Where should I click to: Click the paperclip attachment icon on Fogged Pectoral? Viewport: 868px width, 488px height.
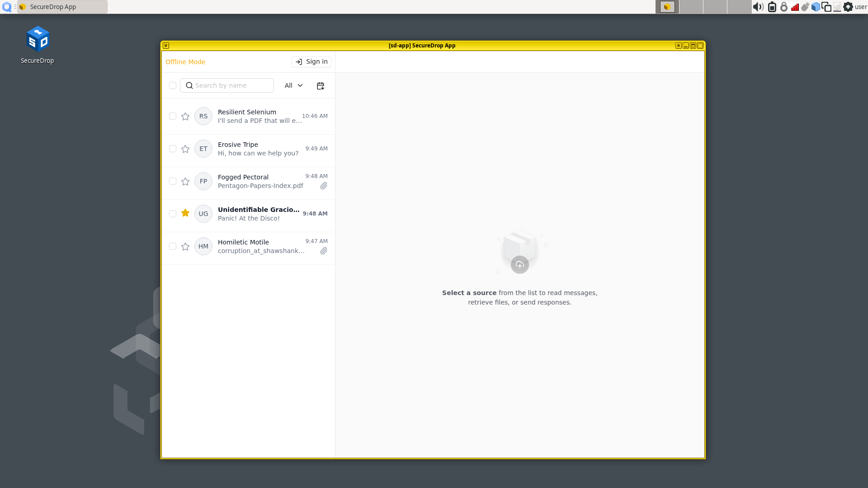(324, 186)
